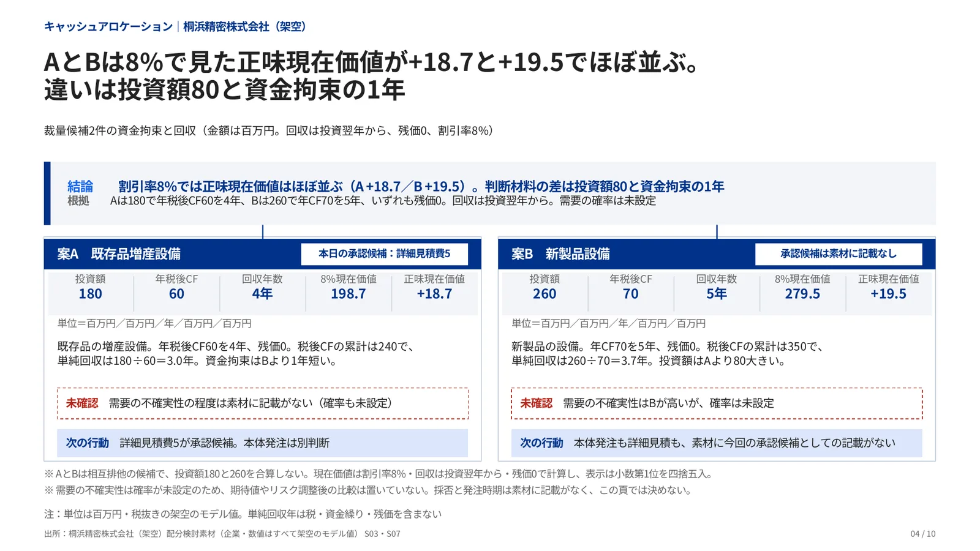Click plan B recovery period '5年'

(717, 294)
